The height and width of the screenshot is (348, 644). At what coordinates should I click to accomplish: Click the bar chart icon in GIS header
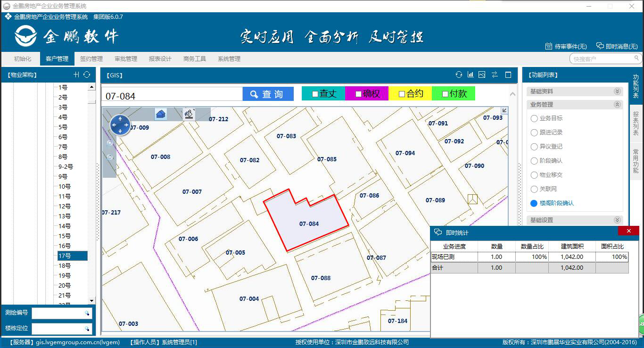pyautogui.click(x=471, y=75)
